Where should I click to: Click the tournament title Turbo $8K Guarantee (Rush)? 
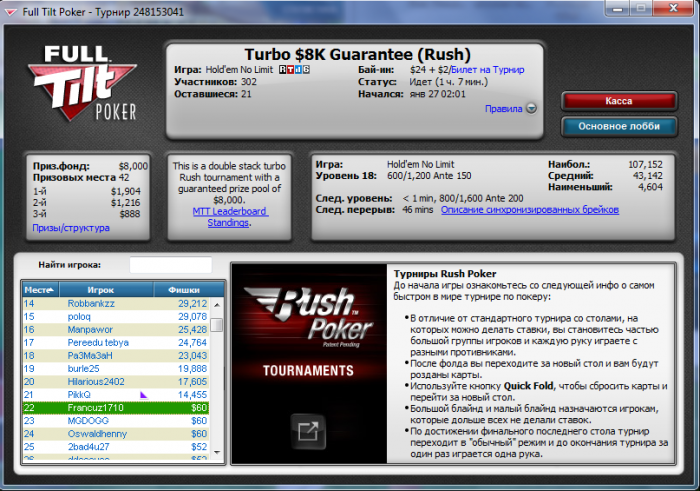357,54
